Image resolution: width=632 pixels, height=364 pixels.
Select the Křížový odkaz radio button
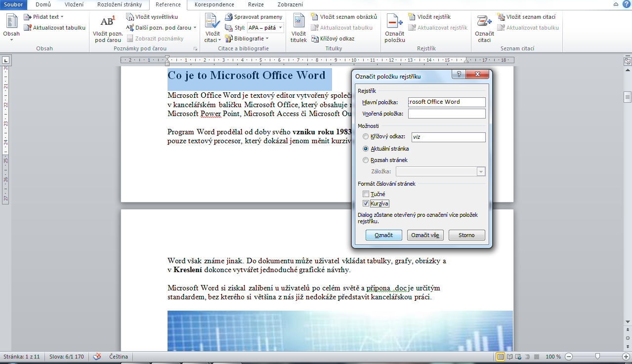point(366,137)
